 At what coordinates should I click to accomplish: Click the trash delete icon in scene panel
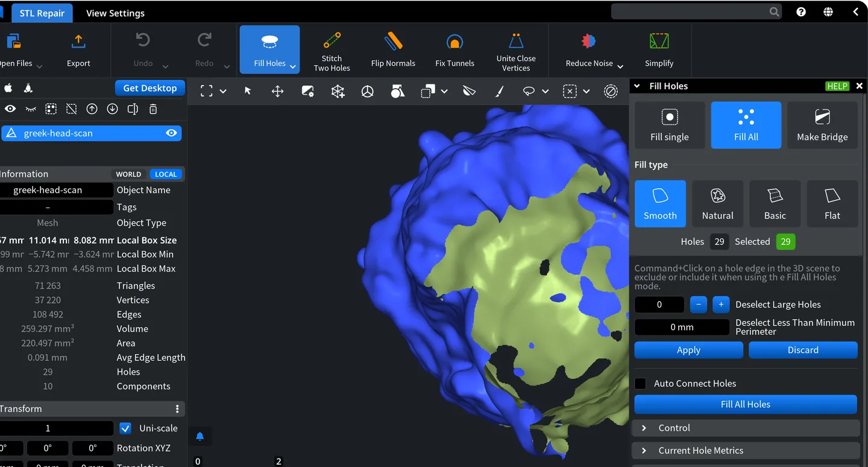[153, 109]
